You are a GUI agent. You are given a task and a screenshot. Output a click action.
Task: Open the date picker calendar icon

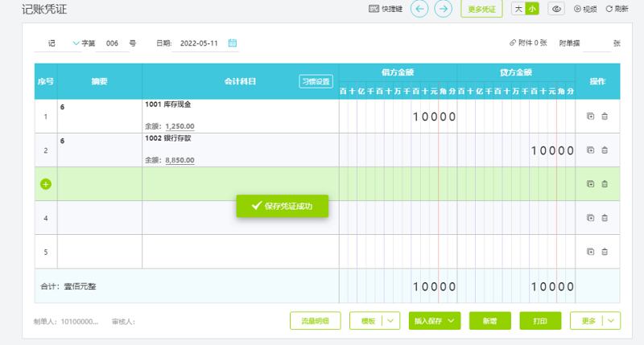coord(233,43)
